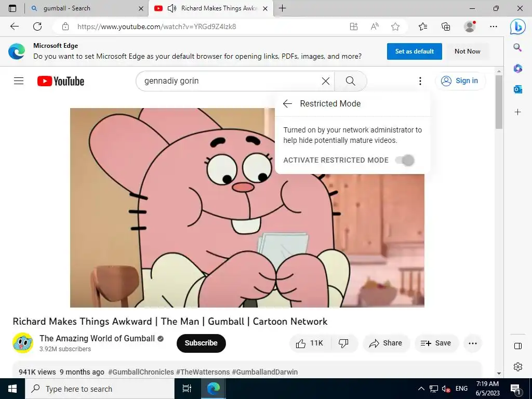Open Windows Task View
Image resolution: width=532 pixels, height=399 pixels.
(187, 389)
